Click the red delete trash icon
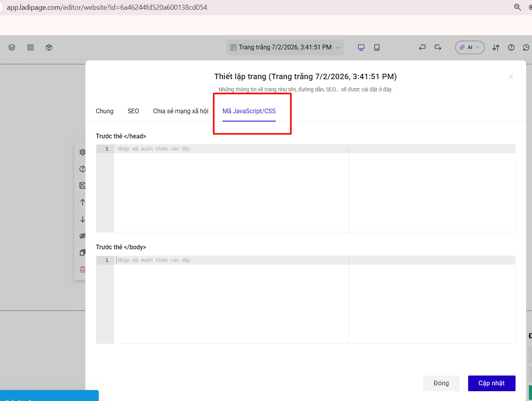532x401 pixels. (82, 270)
